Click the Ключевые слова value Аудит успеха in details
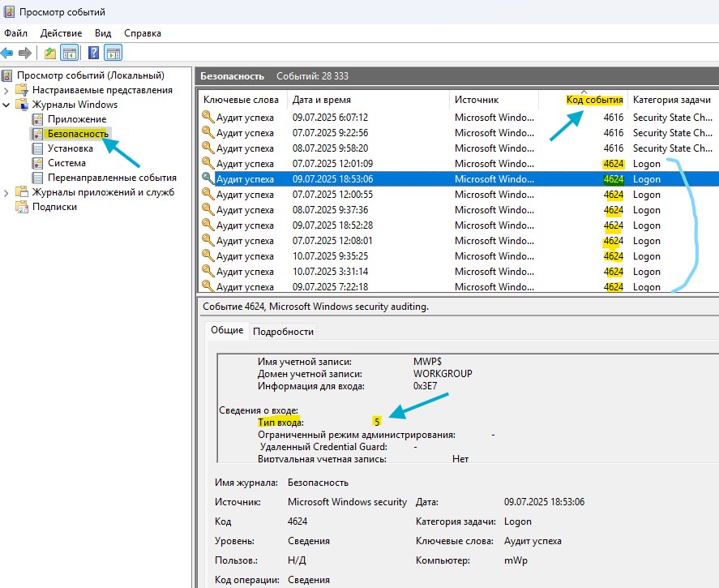The height and width of the screenshot is (588, 719). pos(533,541)
